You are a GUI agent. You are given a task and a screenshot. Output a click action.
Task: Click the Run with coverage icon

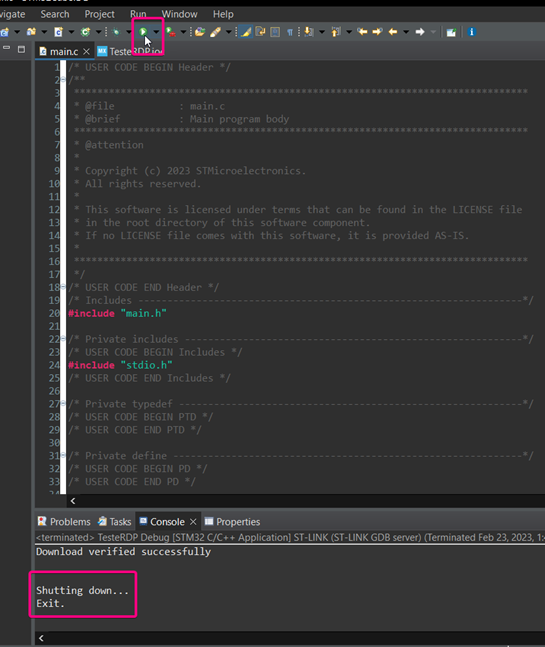point(170,32)
